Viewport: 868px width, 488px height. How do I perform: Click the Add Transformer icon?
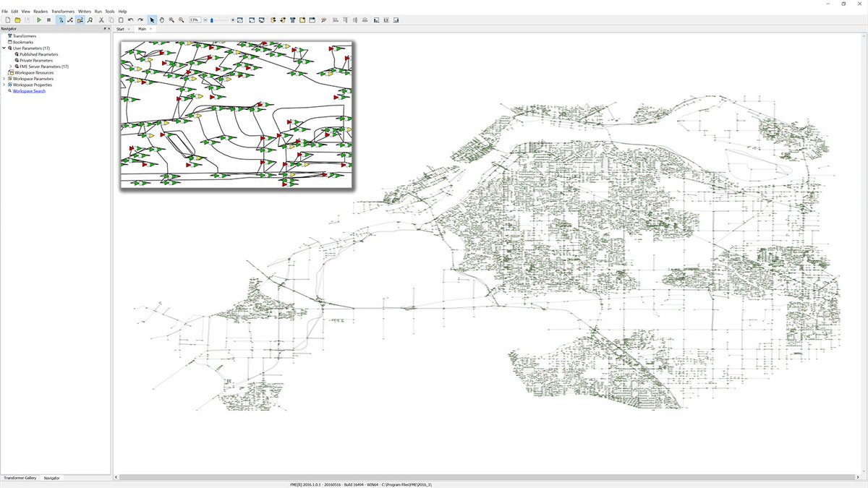(293, 20)
